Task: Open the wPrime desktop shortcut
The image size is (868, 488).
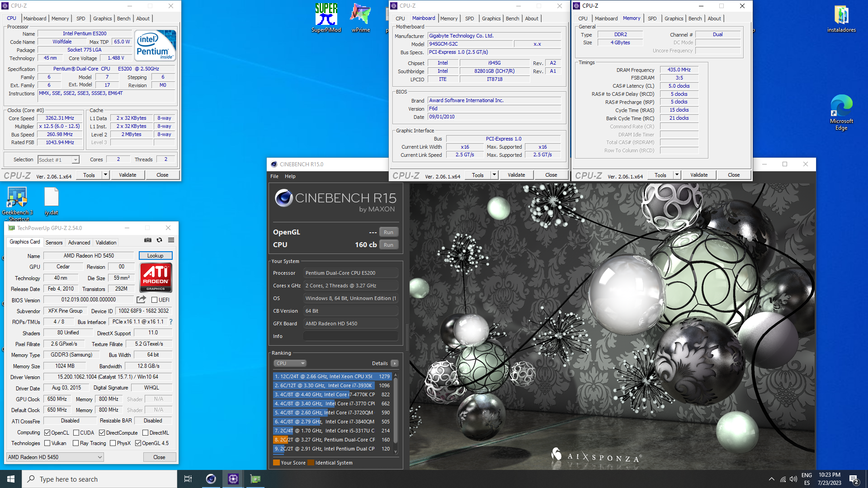Action: [360, 18]
